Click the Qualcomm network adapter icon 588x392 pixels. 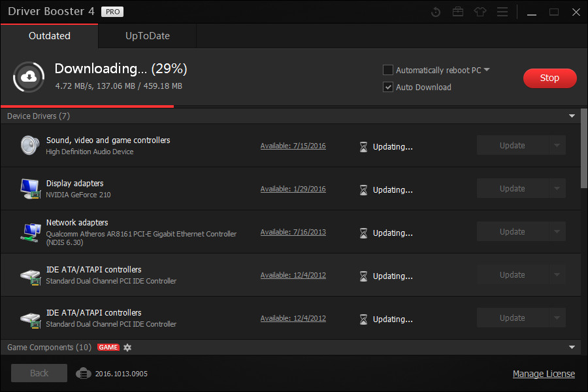coord(30,231)
